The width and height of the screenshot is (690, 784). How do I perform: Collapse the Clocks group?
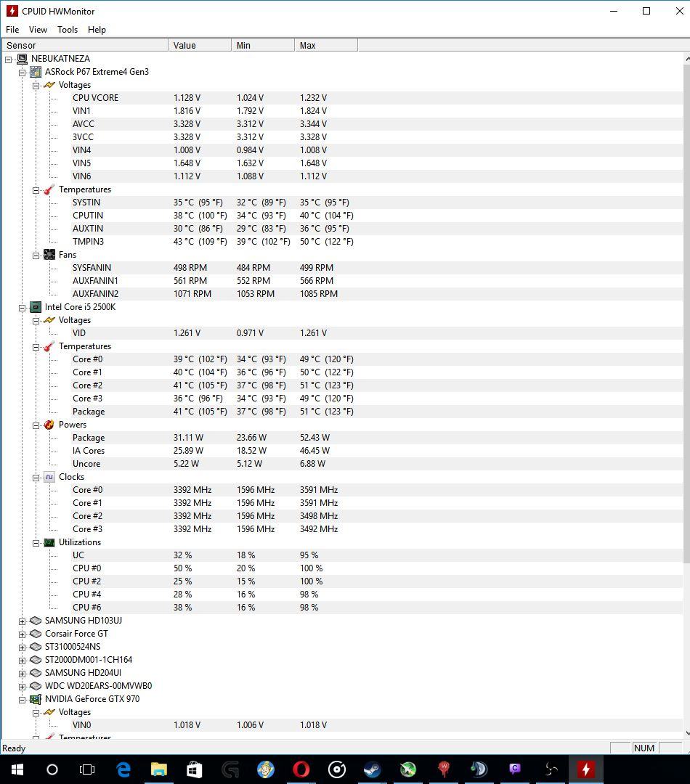coord(36,478)
